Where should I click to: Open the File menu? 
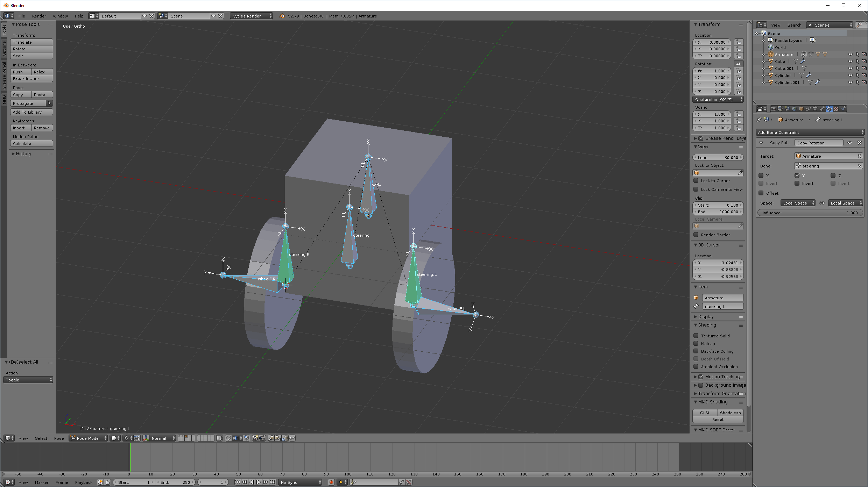(22, 16)
